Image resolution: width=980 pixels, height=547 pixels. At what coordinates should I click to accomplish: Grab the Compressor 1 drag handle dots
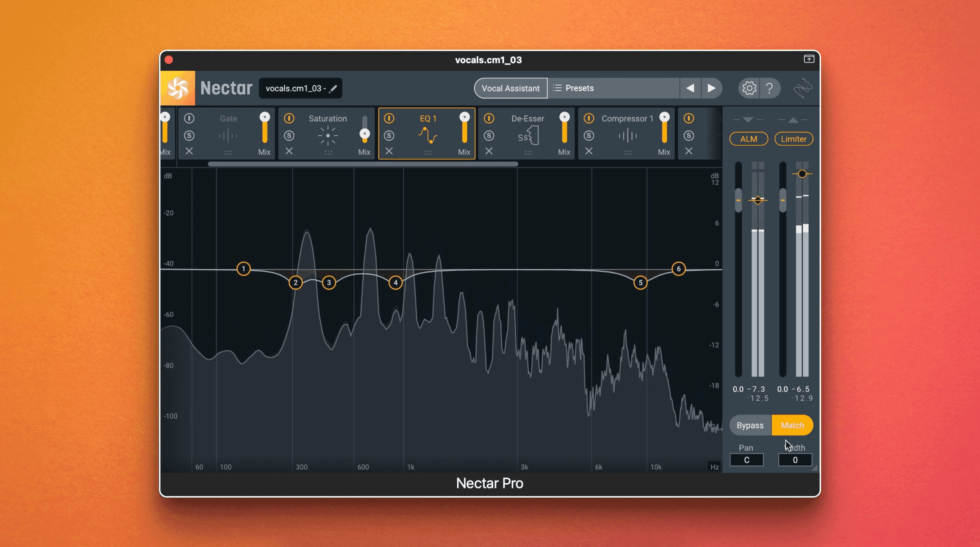point(628,153)
